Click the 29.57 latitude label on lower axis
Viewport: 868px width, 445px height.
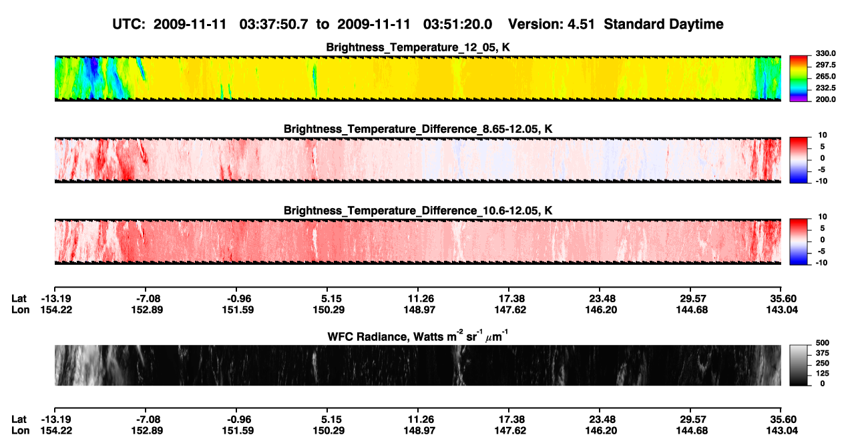click(x=690, y=420)
